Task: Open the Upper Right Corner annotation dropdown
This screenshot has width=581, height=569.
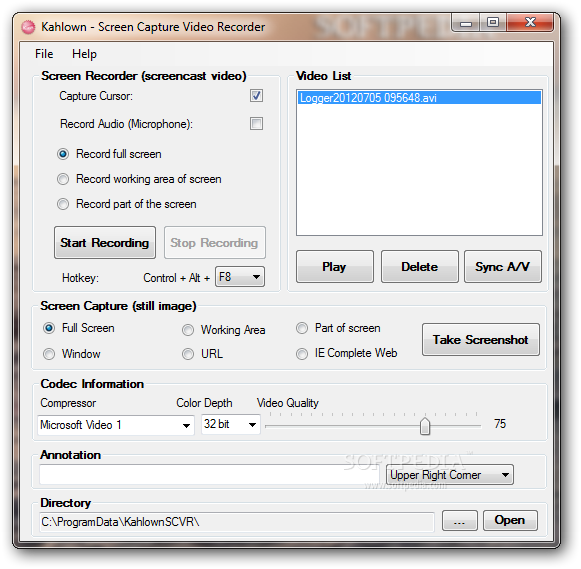Action: tap(449, 475)
